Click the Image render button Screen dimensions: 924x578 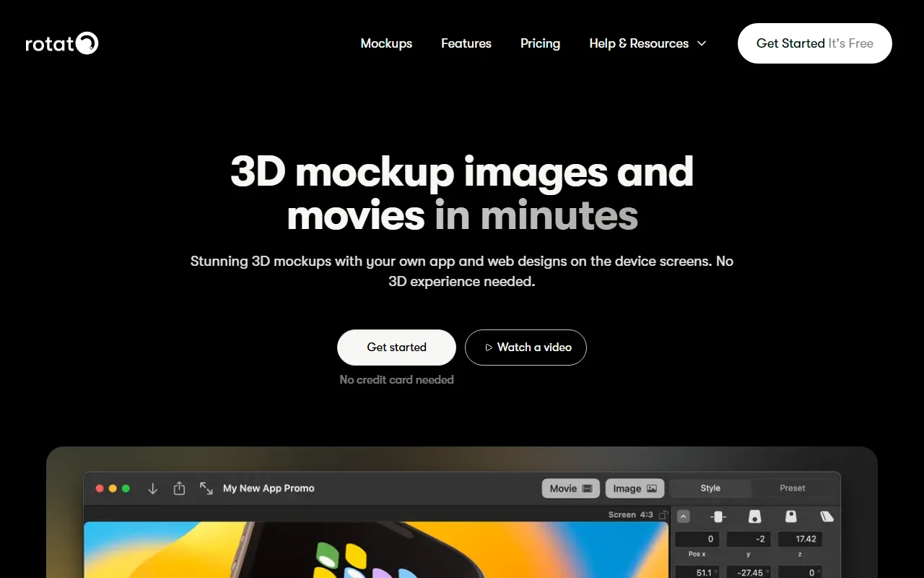(635, 488)
